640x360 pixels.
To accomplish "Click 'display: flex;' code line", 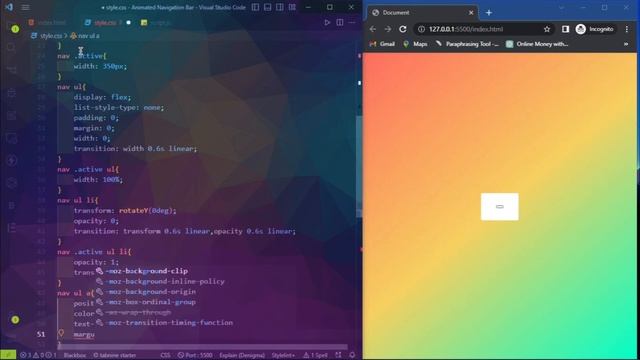I will pyautogui.click(x=102, y=97).
